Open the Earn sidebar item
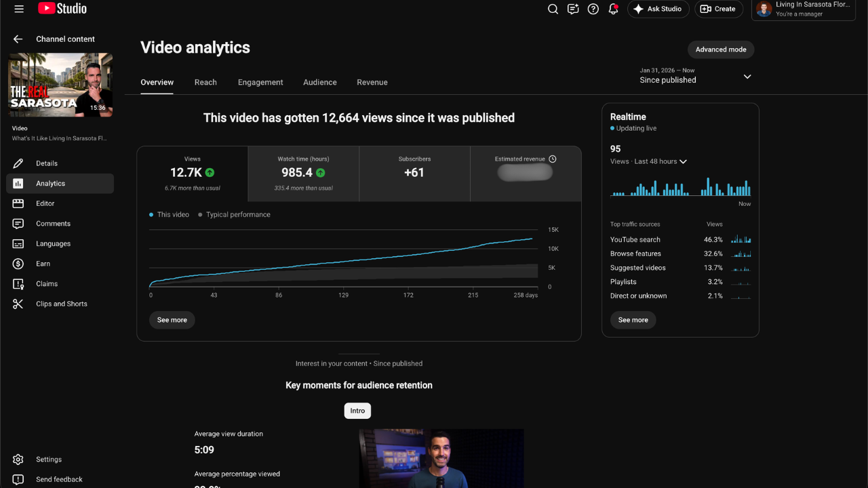Screen dimensions: 868x488 click(60, 264)
